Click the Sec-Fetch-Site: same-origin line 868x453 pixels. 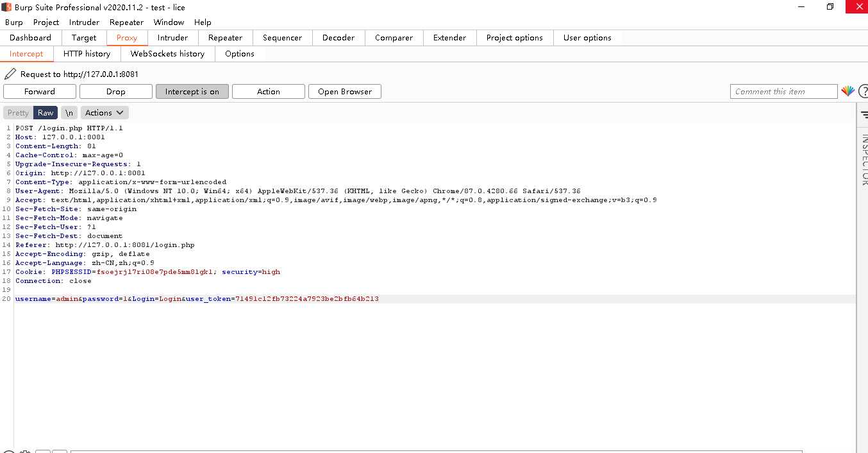76,209
